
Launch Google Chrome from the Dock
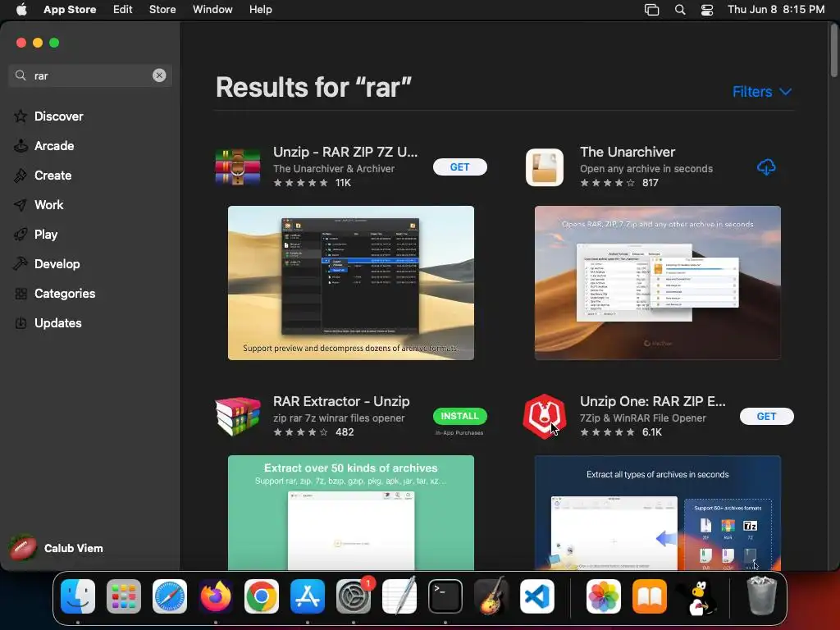coord(262,596)
